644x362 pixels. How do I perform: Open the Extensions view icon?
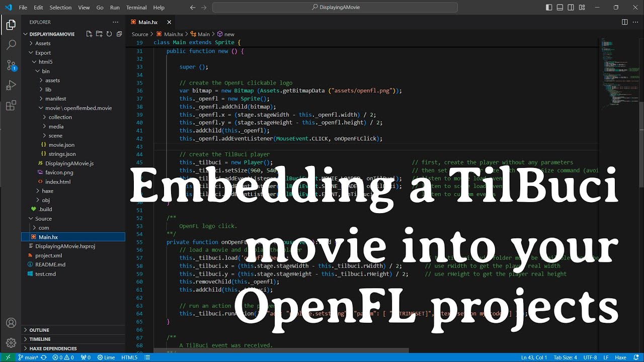click(11, 106)
